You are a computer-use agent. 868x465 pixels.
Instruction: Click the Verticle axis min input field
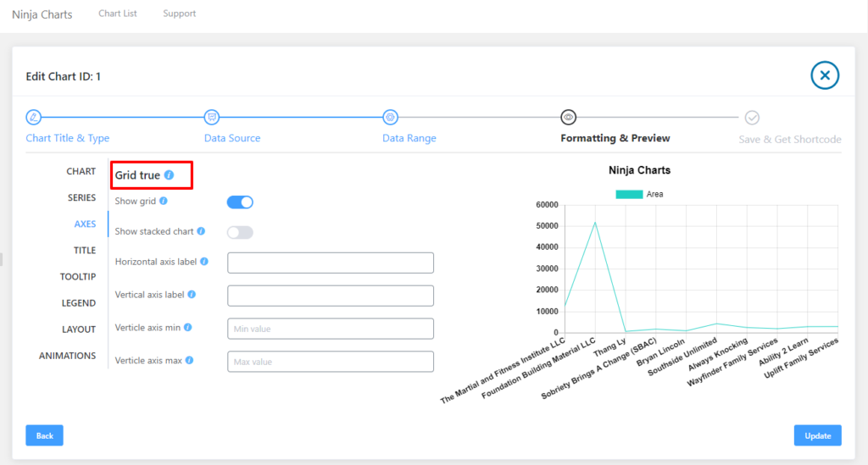(x=331, y=329)
